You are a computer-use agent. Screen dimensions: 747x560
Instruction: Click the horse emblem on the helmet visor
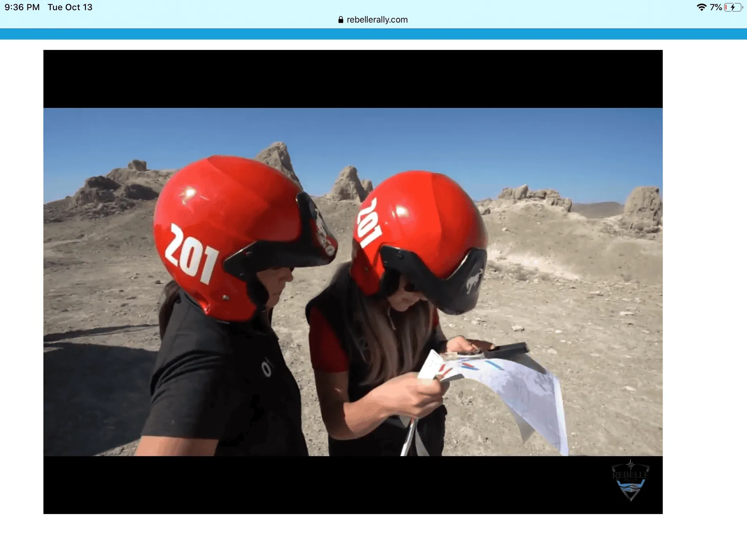(x=475, y=281)
